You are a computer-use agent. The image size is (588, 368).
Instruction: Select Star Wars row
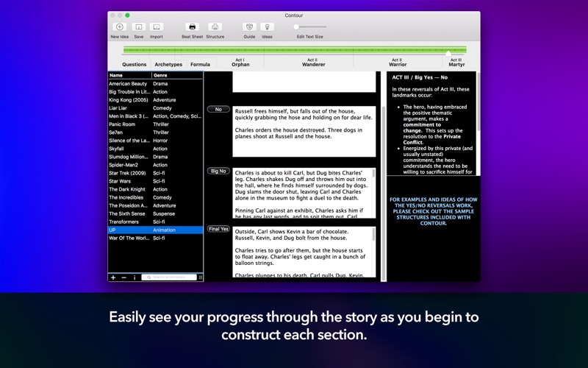click(x=156, y=181)
